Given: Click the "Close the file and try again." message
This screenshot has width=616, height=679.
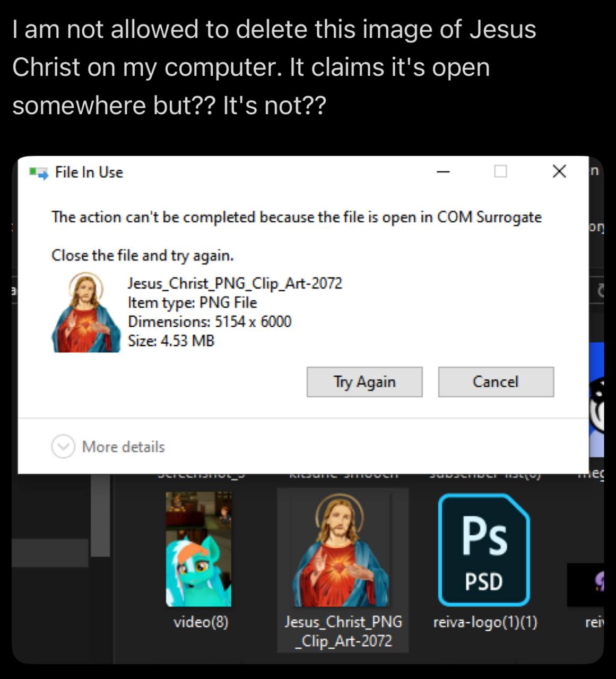Looking at the screenshot, I should tap(143, 256).
